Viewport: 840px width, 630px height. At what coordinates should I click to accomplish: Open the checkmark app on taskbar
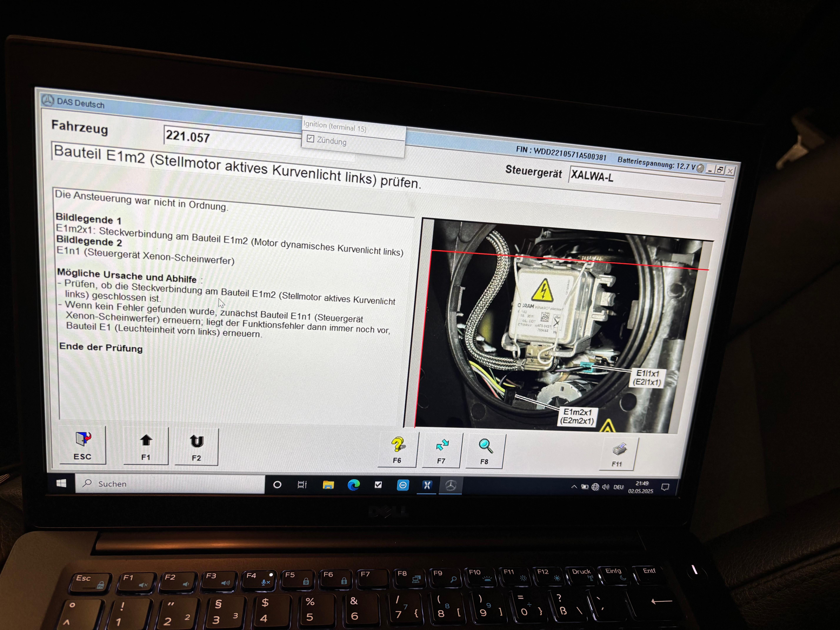point(378,485)
